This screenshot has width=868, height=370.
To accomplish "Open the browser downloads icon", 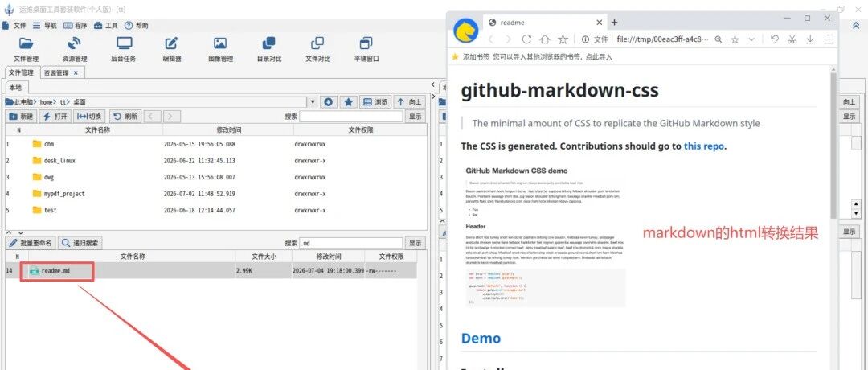I will [x=810, y=39].
